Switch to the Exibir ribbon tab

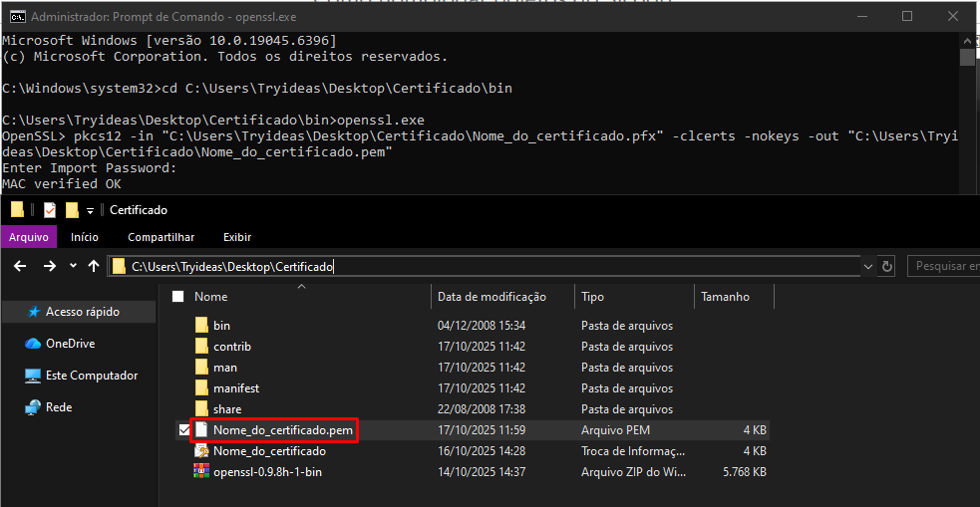click(236, 237)
